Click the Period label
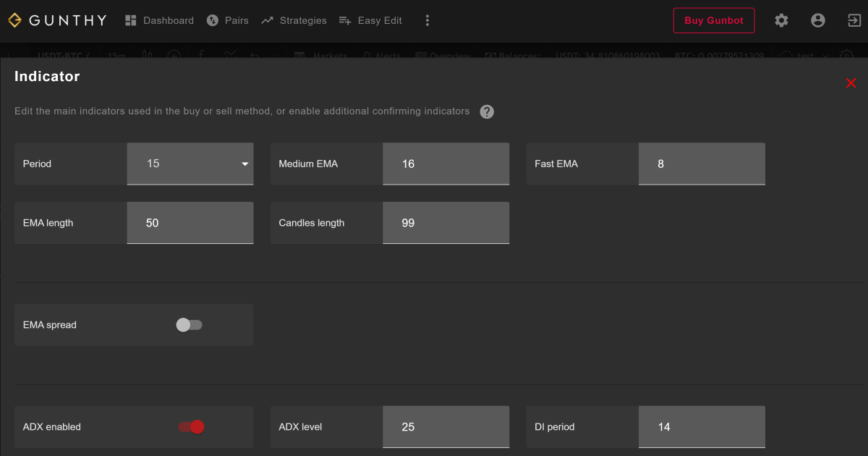This screenshot has width=868, height=456. (x=37, y=164)
